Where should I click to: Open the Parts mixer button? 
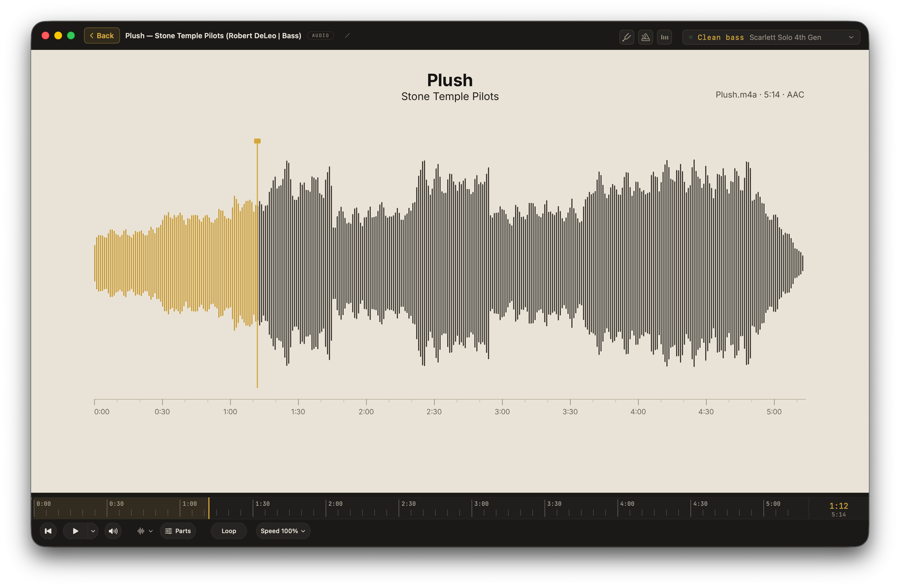tap(178, 531)
